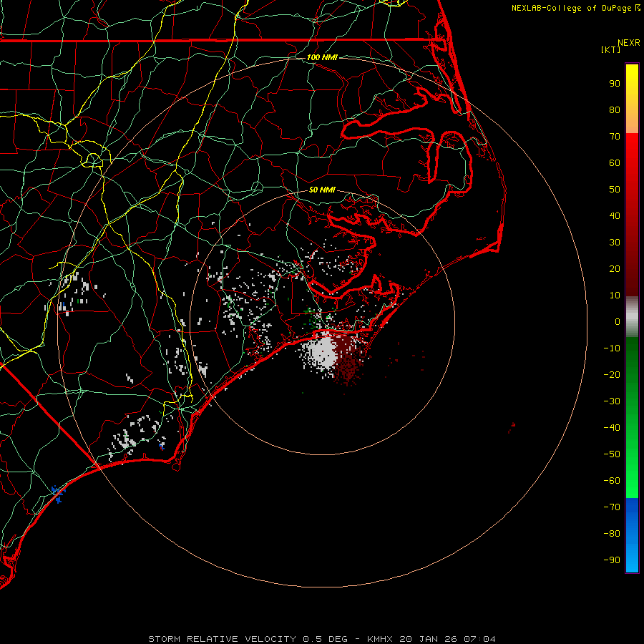The image size is (644, 644).
Task: Click the -10 value on the velocity scale
Action: pos(612,348)
